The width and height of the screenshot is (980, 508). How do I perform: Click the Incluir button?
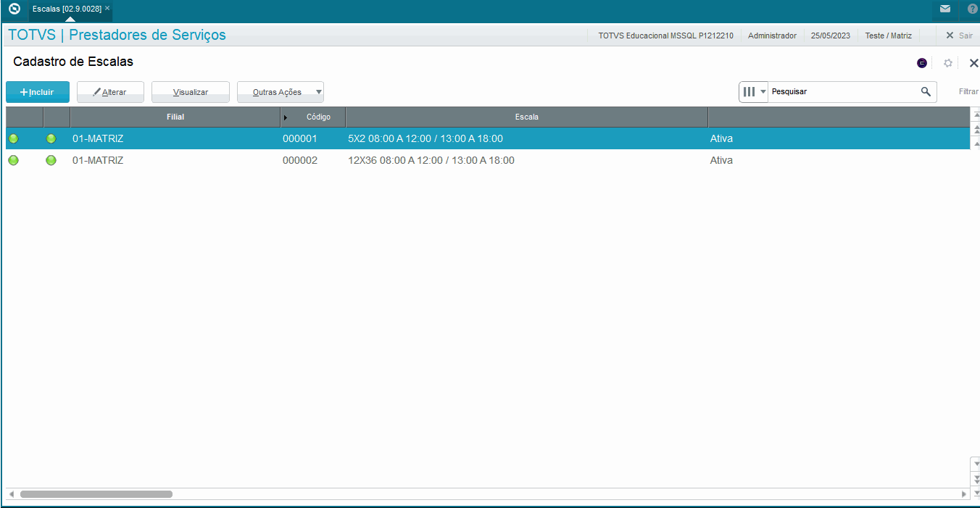coord(38,92)
